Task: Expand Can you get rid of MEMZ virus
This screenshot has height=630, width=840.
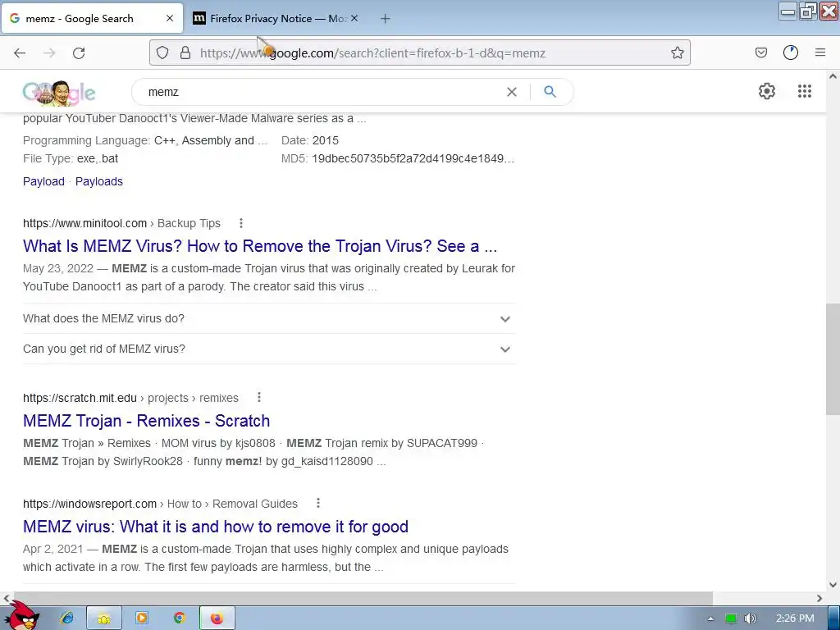Action: [269, 349]
